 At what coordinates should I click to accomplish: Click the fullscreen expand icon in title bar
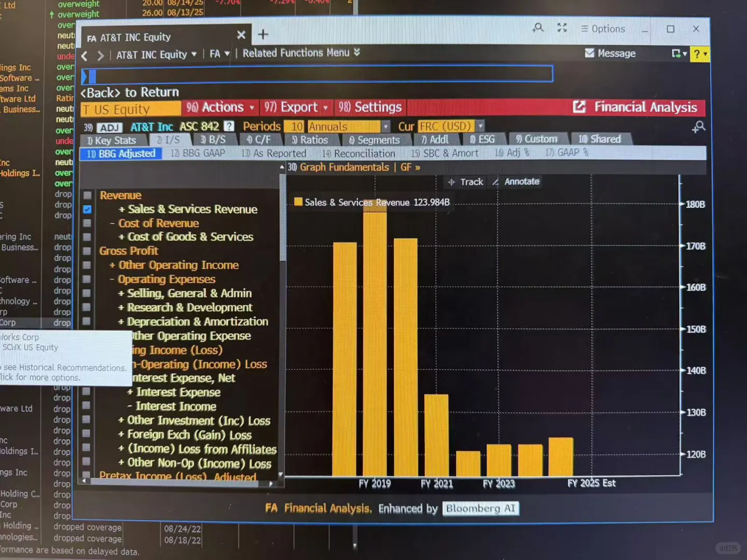[562, 29]
